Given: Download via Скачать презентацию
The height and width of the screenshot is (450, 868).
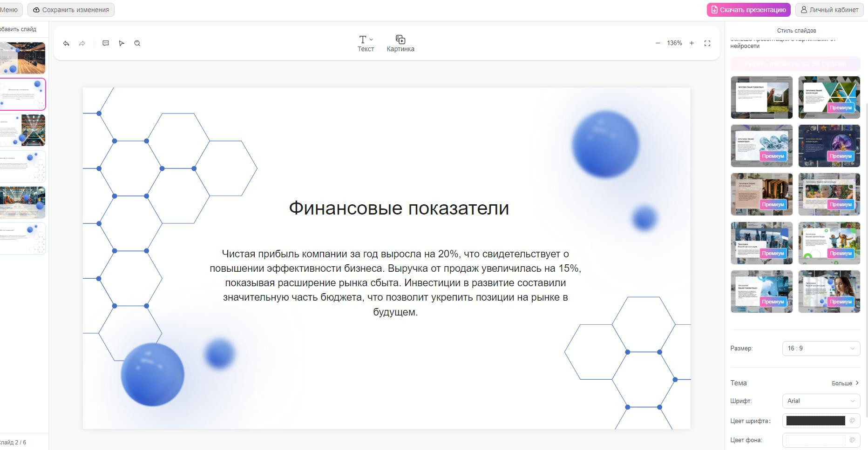Looking at the screenshot, I should click(748, 10).
